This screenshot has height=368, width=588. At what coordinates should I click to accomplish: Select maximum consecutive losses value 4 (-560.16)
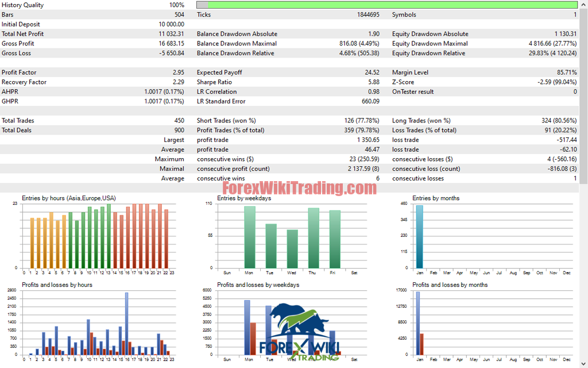[562, 159]
